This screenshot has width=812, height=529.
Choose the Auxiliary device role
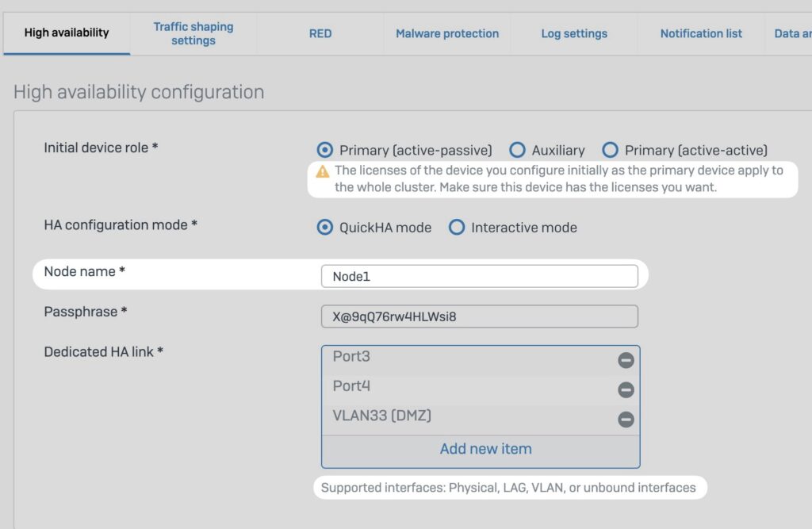click(517, 150)
